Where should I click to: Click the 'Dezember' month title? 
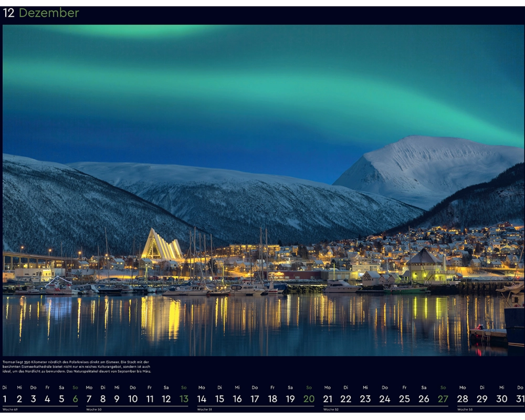(49, 13)
